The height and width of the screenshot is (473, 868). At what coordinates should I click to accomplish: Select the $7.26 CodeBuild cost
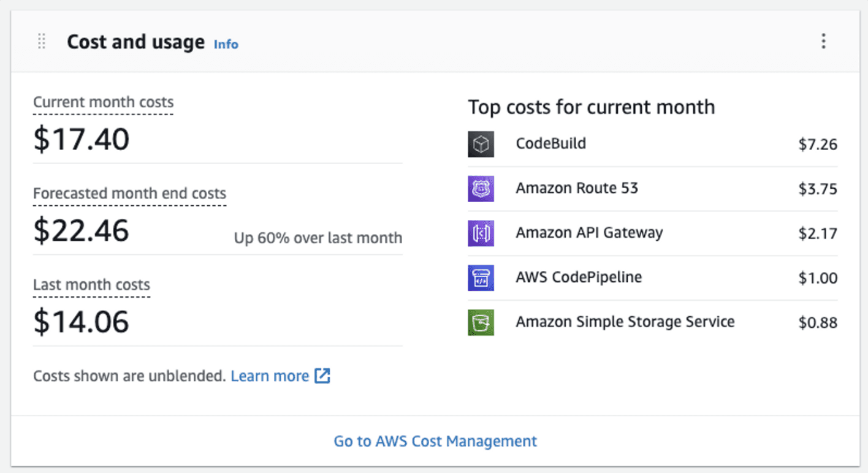tap(818, 145)
